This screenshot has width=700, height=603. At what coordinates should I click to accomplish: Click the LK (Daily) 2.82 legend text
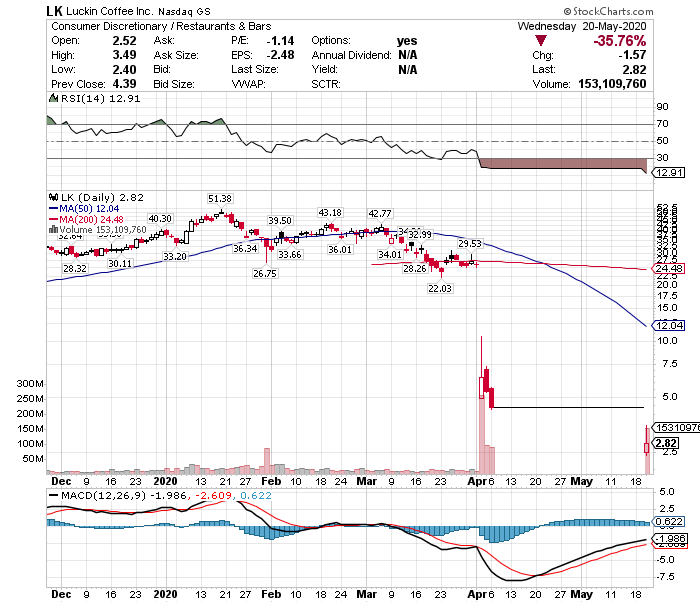(102, 197)
